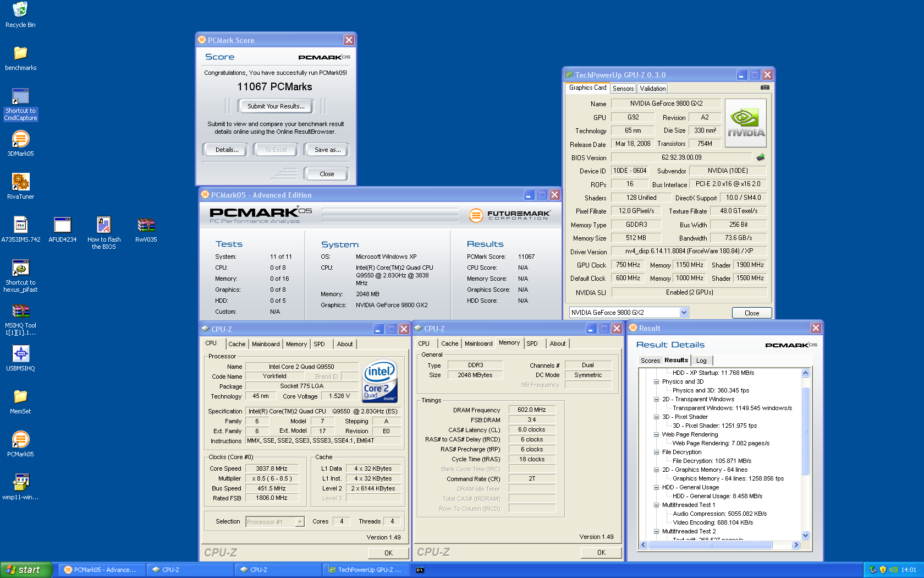Collapse the Physics and 3D tree node
924x578 pixels.
656,381
